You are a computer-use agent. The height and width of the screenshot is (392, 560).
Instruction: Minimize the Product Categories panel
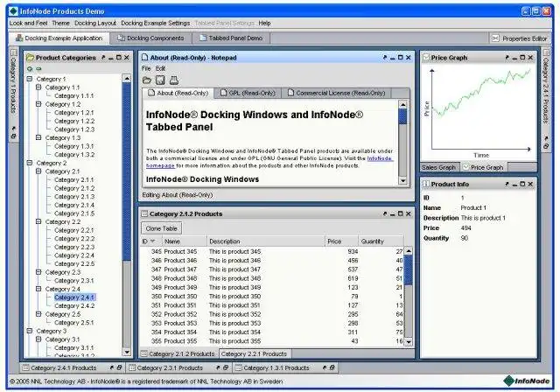111,58
